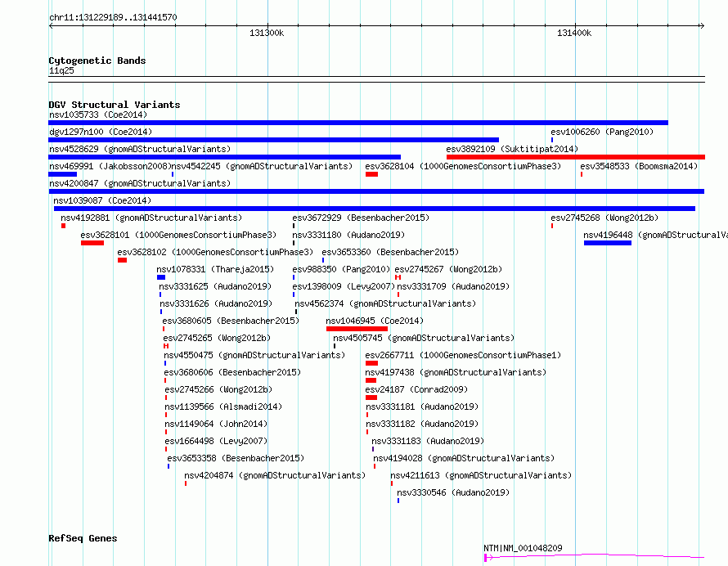The width and height of the screenshot is (728, 566).
Task: Open esv3548533 (Boomsma2014) label
Action: (639, 166)
